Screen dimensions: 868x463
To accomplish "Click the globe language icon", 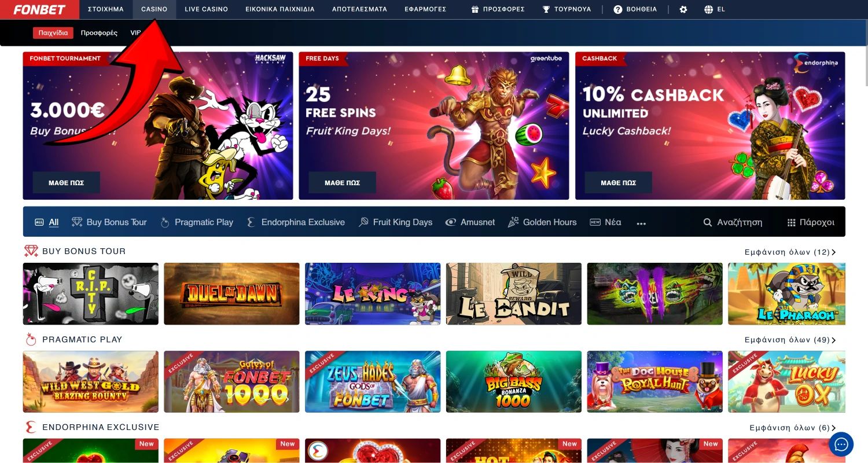I will click(x=709, y=9).
